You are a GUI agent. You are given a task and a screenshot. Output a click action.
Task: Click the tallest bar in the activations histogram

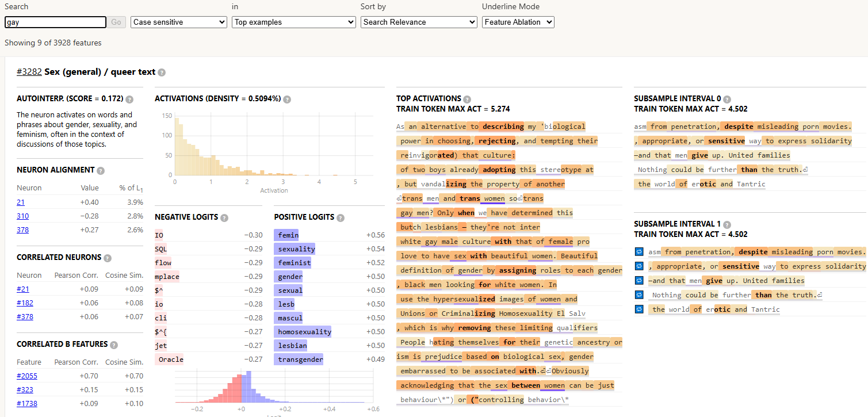pos(177,146)
